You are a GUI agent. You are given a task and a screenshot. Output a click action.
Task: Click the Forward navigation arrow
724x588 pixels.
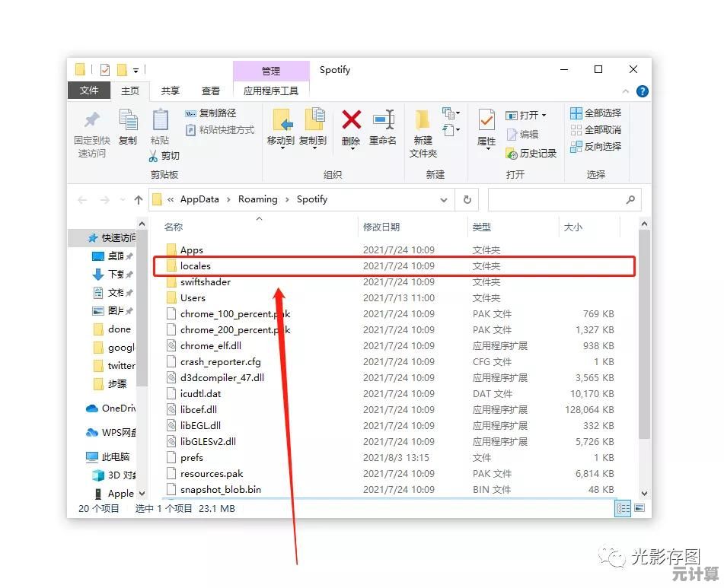[x=105, y=200]
